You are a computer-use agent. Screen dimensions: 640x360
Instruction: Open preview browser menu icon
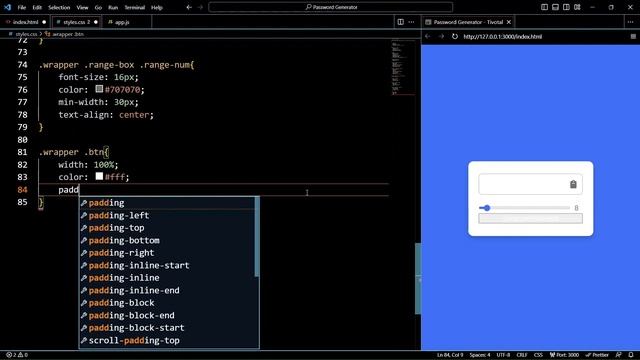(x=633, y=36)
